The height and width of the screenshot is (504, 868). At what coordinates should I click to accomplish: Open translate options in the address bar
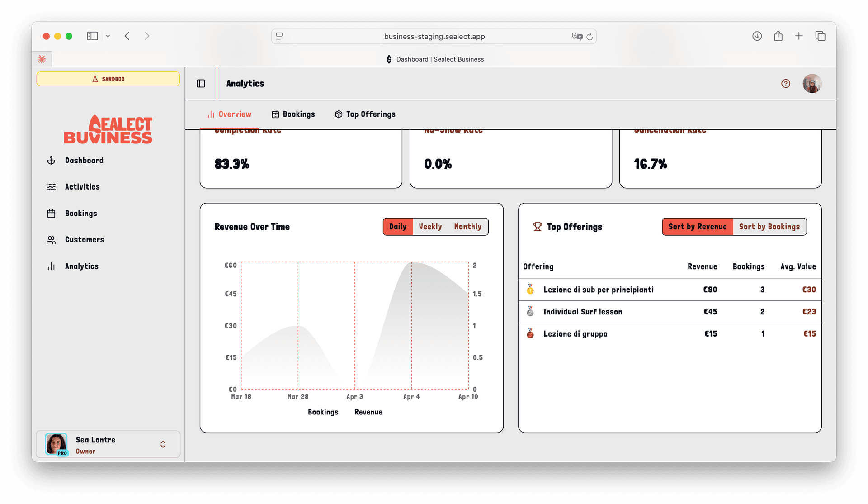pos(577,36)
